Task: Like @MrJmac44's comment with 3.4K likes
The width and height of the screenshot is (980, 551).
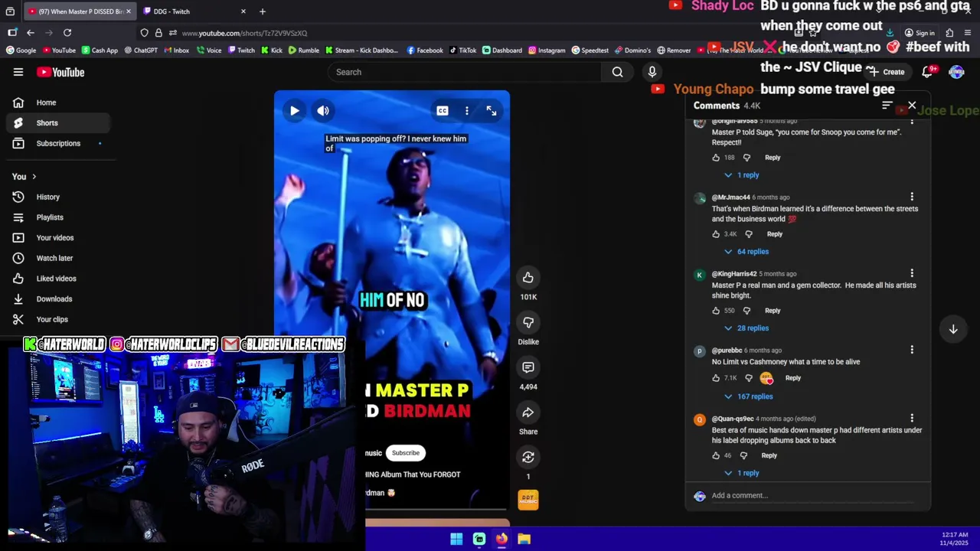Action: [716, 234]
